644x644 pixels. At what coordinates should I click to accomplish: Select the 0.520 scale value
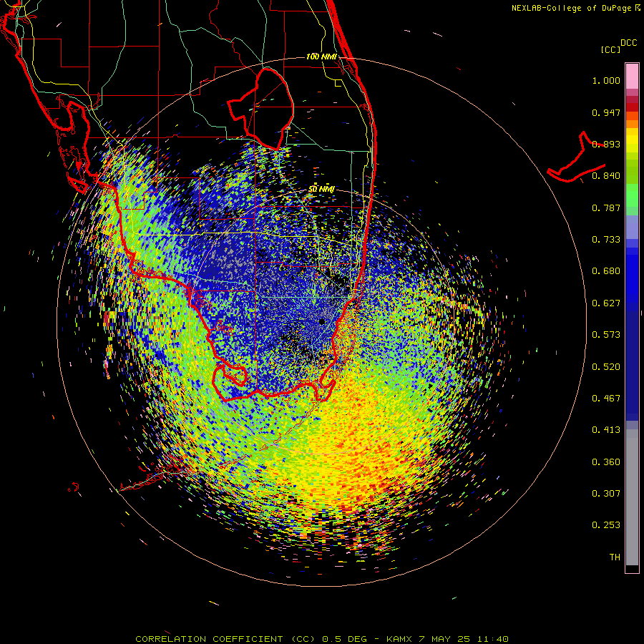point(606,367)
